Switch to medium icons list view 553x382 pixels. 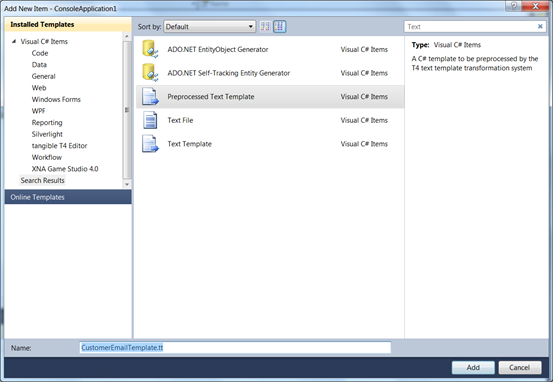pyautogui.click(x=279, y=26)
